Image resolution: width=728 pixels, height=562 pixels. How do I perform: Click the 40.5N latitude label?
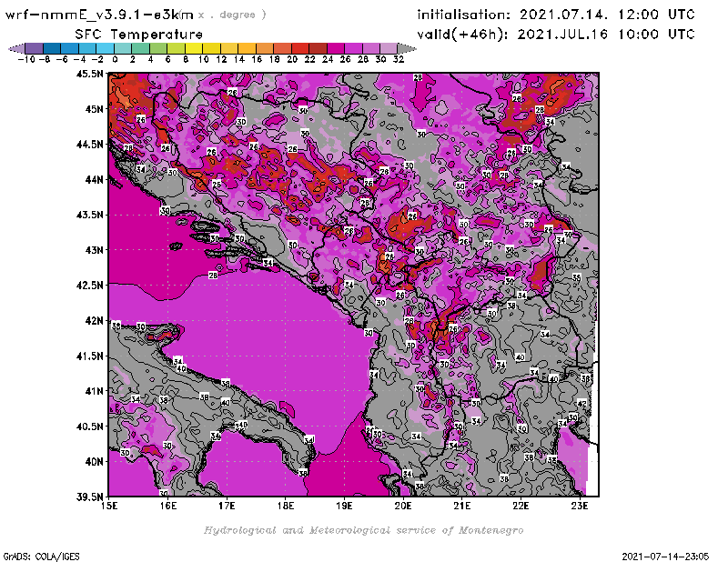click(89, 426)
